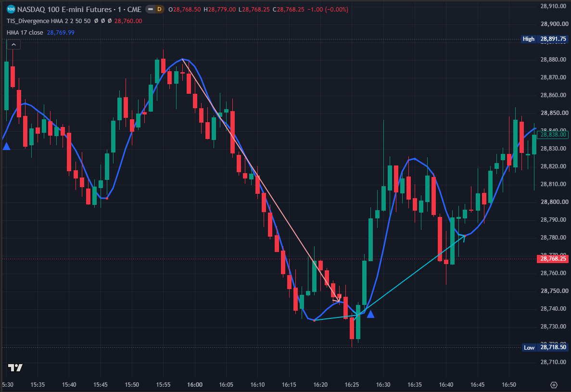The image size is (571, 392).
Task: Click the high price H28,779.00
Action: (x=219, y=10)
